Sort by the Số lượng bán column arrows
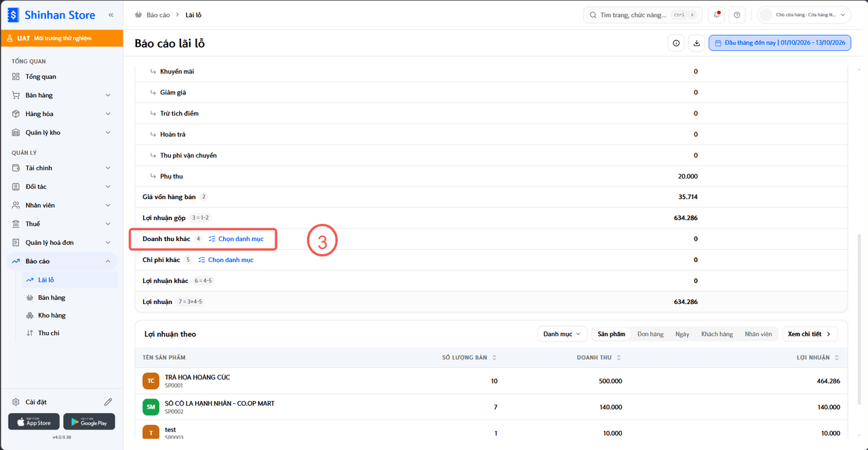Viewport: 868px width, 450px height. coord(494,358)
